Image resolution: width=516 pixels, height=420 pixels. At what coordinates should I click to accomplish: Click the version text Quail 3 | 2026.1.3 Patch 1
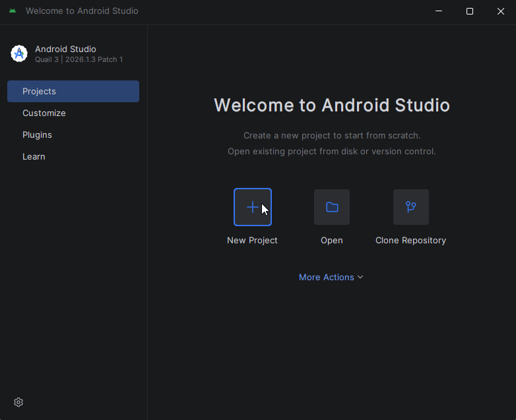coord(79,59)
